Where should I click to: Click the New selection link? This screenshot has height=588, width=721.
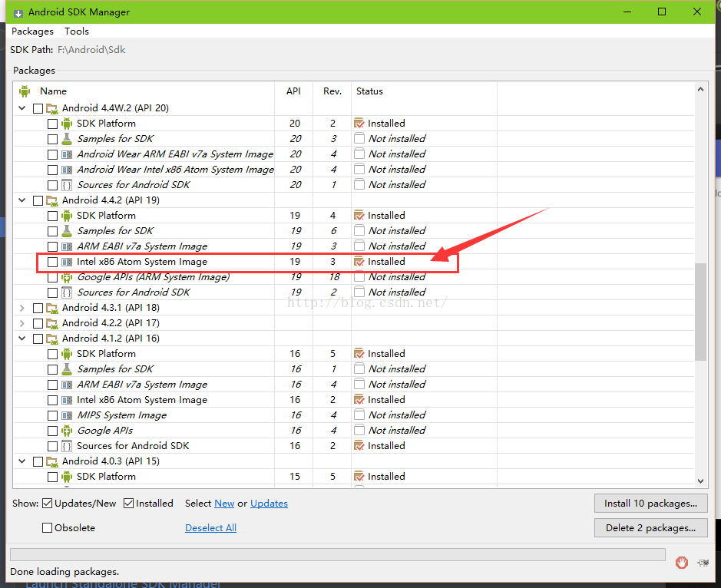click(x=224, y=504)
